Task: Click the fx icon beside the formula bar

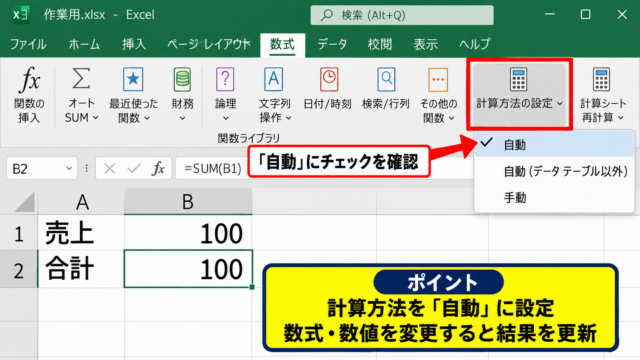Action: point(158,168)
